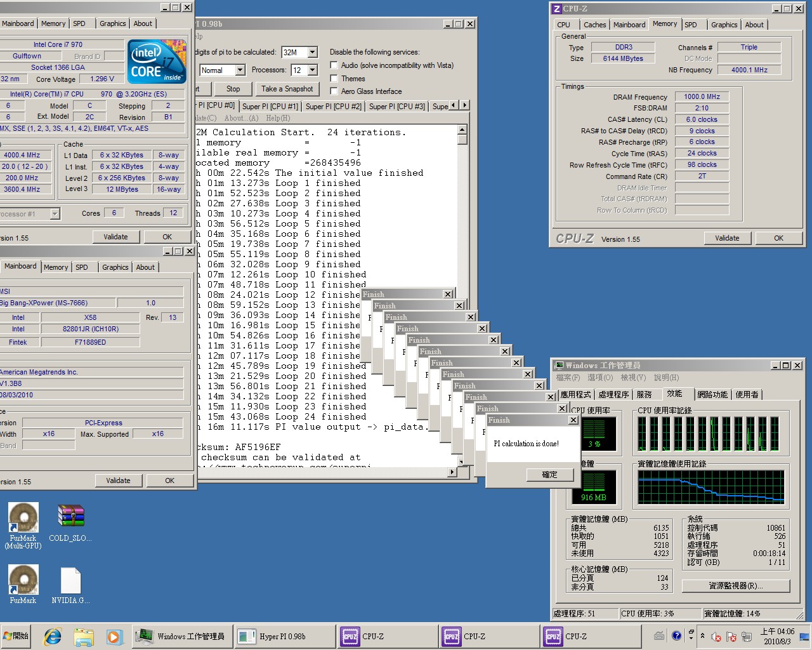Open 處理程序 tab in Task Manager
The image size is (812, 650).
click(x=613, y=395)
